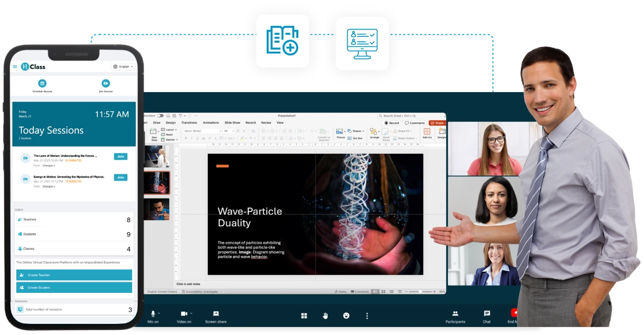The height and width of the screenshot is (335, 644).
Task: Adjust the PowerPoint zoom slider
Action: pos(421,291)
